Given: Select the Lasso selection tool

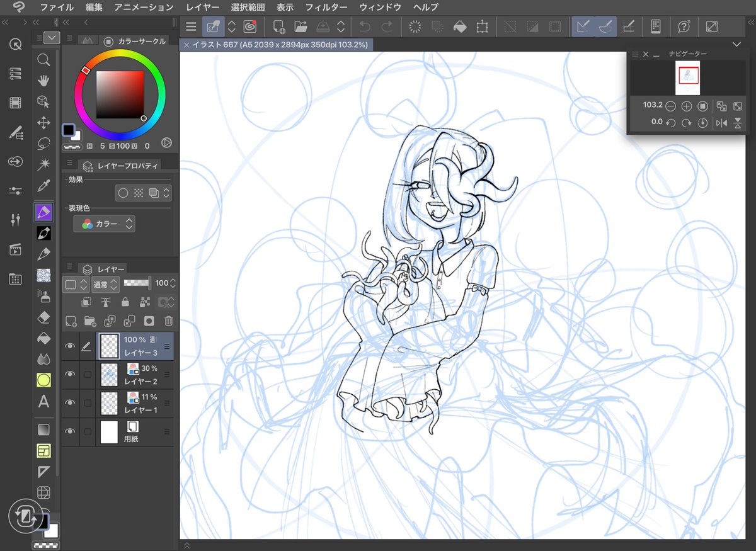Looking at the screenshot, I should [x=43, y=144].
